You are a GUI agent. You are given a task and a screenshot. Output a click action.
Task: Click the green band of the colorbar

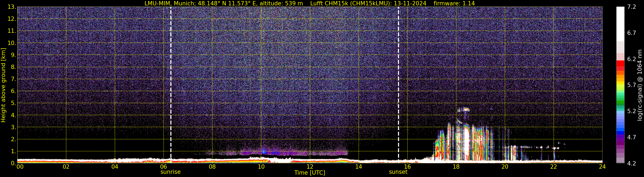(620, 102)
